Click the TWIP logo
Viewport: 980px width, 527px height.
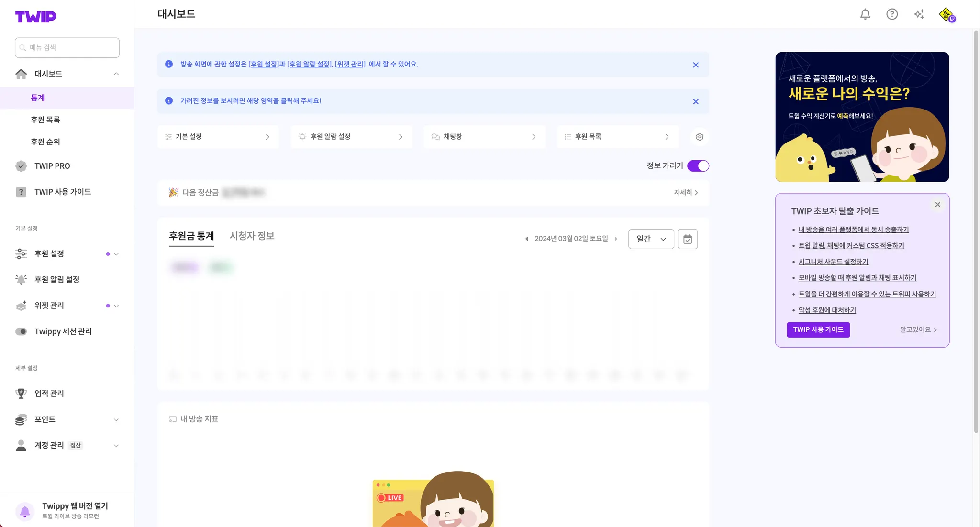click(35, 17)
